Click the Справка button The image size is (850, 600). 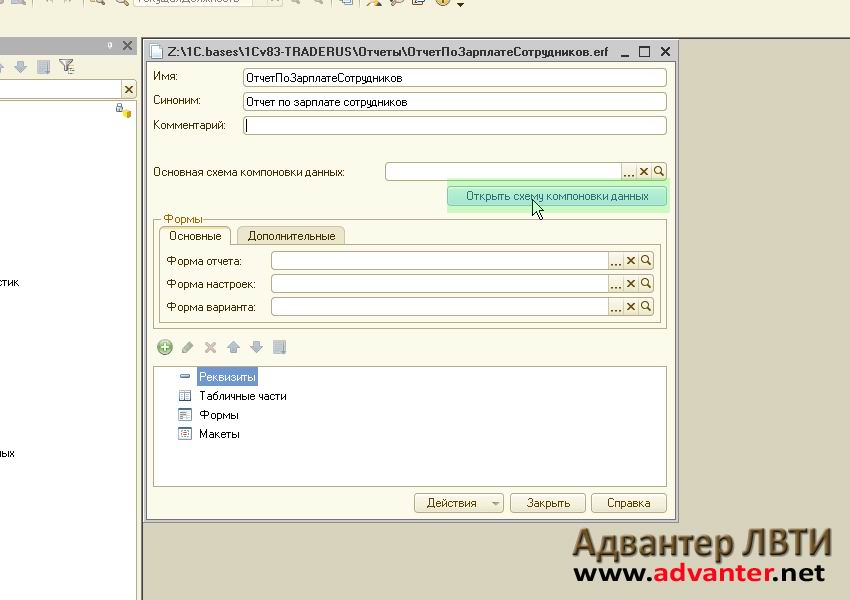click(628, 503)
